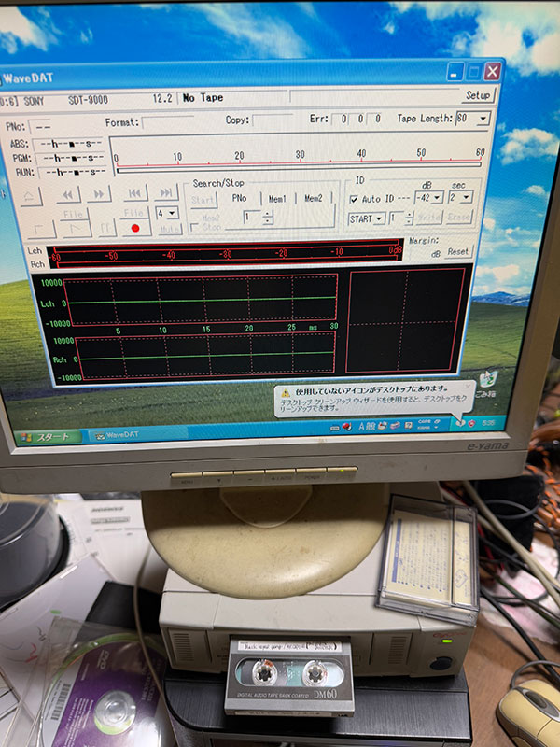Select the Mem1 search tab

coord(277,198)
